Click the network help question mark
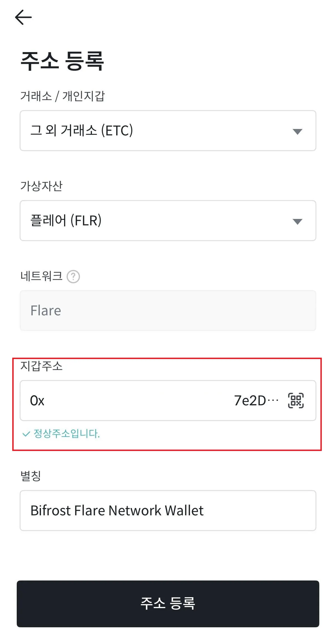This screenshot has height=644, width=336. pos(73,277)
